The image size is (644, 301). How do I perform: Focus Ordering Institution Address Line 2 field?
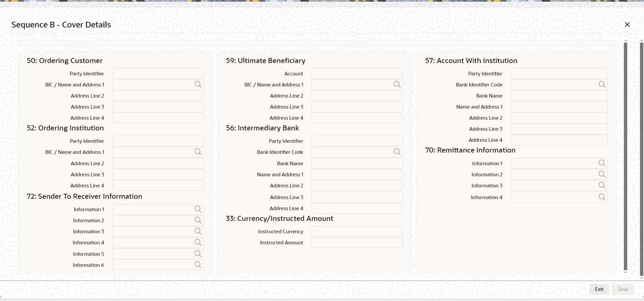pyautogui.click(x=158, y=163)
